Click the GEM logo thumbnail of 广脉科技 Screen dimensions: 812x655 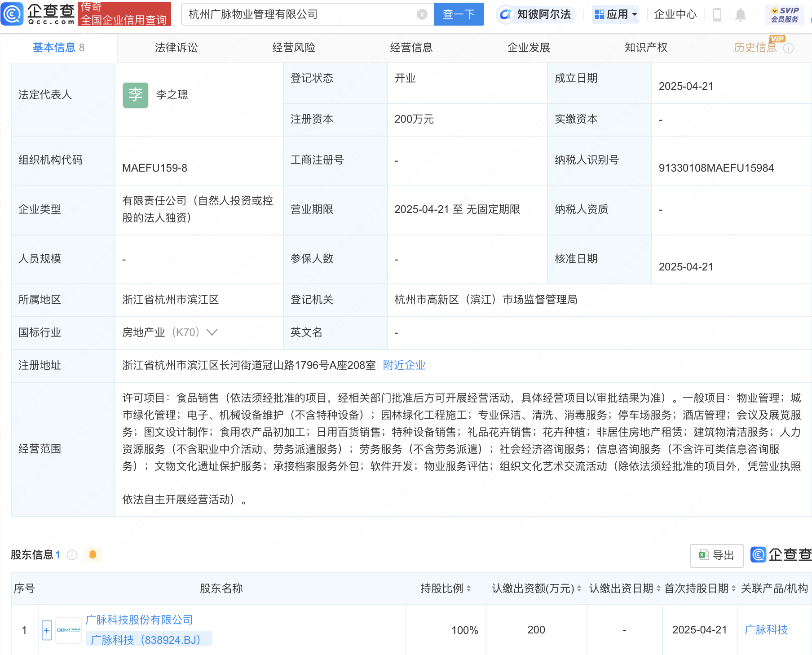(x=69, y=630)
